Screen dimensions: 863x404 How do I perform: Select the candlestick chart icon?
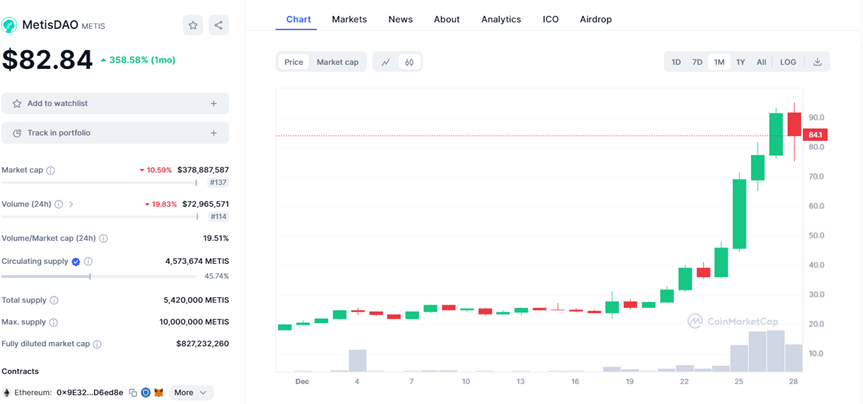pos(409,62)
